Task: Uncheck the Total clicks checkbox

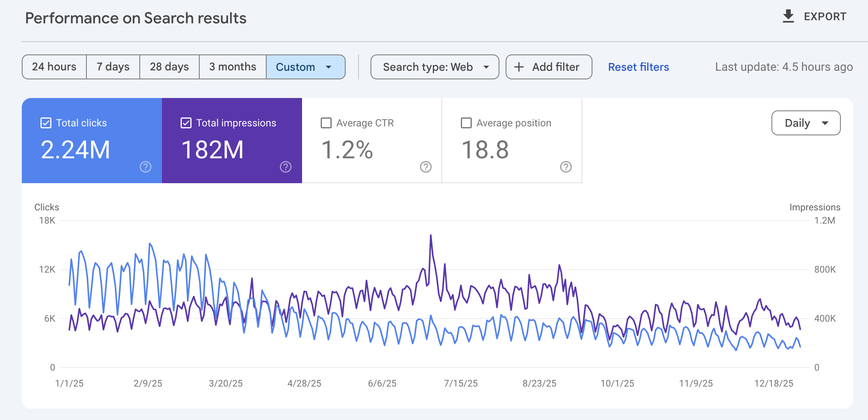Action: [x=46, y=123]
